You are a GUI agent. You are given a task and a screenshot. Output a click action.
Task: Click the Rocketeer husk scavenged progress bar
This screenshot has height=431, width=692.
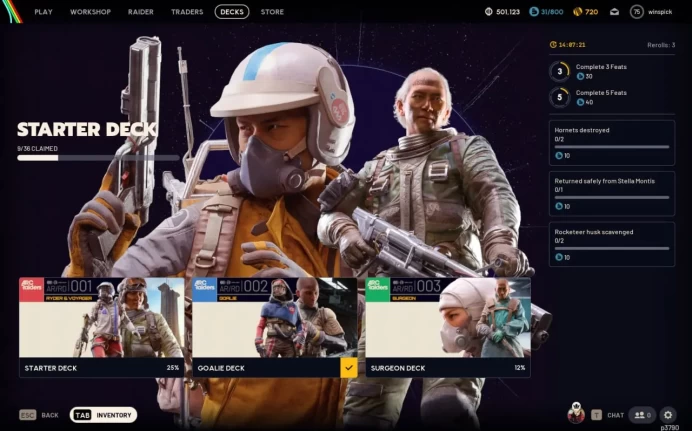click(612, 248)
